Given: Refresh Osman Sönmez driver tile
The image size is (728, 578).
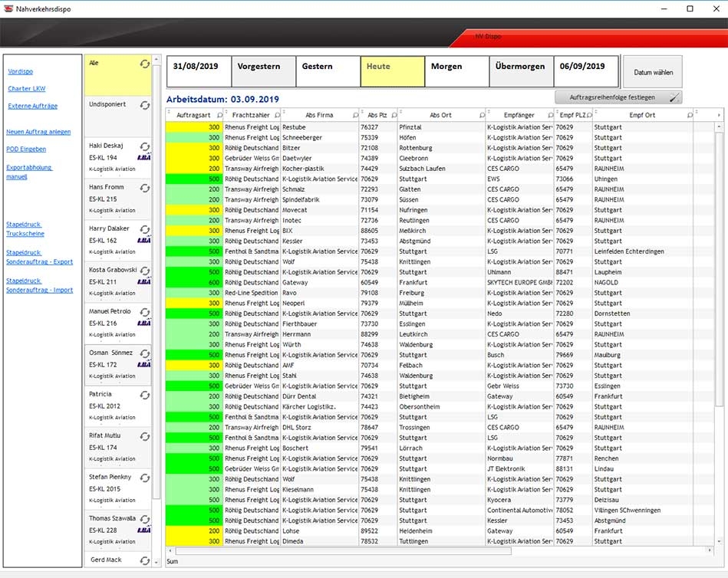Looking at the screenshot, I should 145,353.
